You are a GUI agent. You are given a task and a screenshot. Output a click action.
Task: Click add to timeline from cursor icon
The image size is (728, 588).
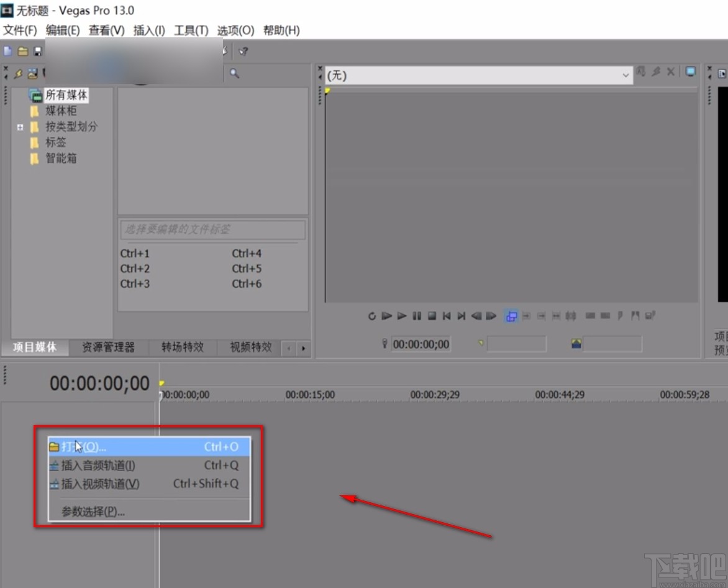[x=526, y=316]
